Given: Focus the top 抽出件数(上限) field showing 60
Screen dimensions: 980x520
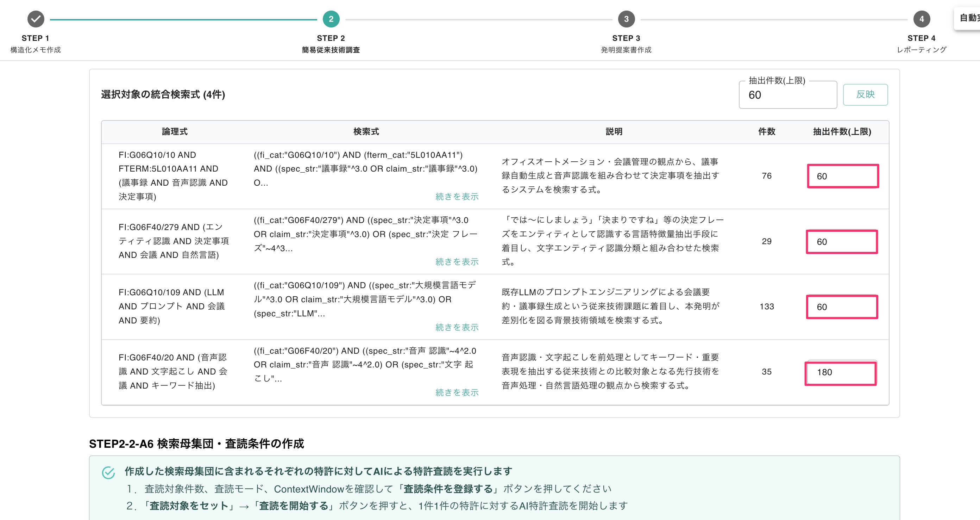Looking at the screenshot, I should (787, 95).
